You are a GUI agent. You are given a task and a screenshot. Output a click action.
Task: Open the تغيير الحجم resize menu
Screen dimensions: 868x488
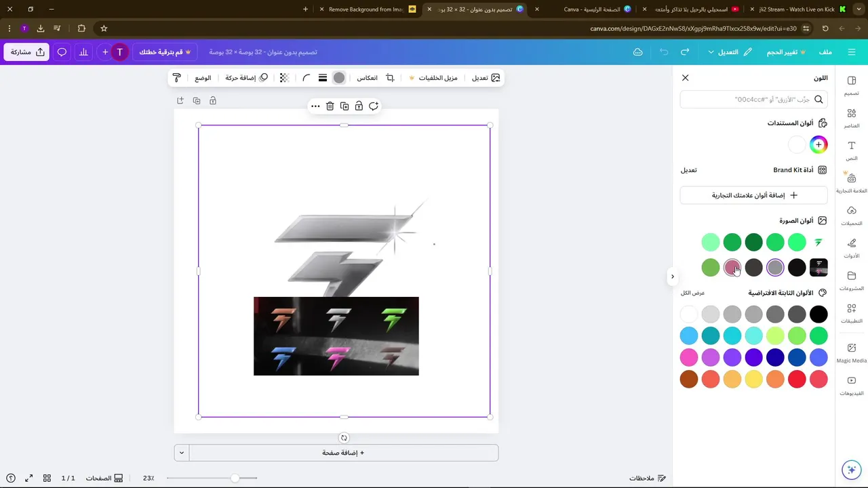point(787,52)
